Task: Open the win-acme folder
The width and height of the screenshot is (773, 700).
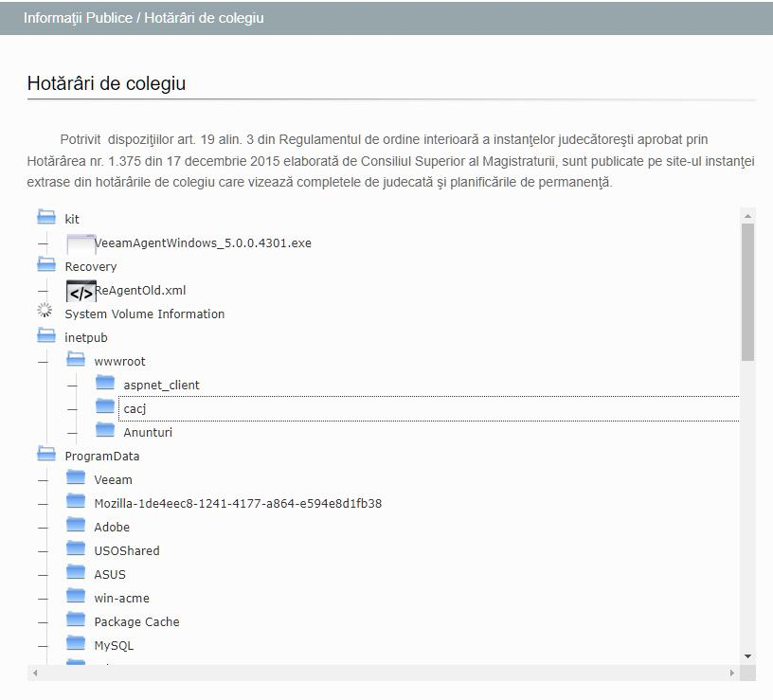Action: [121, 599]
